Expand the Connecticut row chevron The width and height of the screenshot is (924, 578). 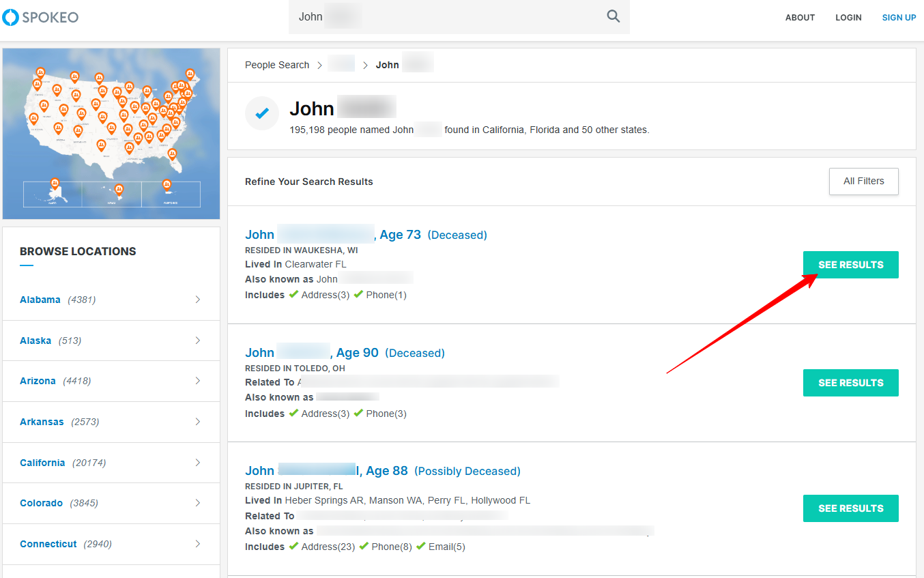[x=198, y=544]
